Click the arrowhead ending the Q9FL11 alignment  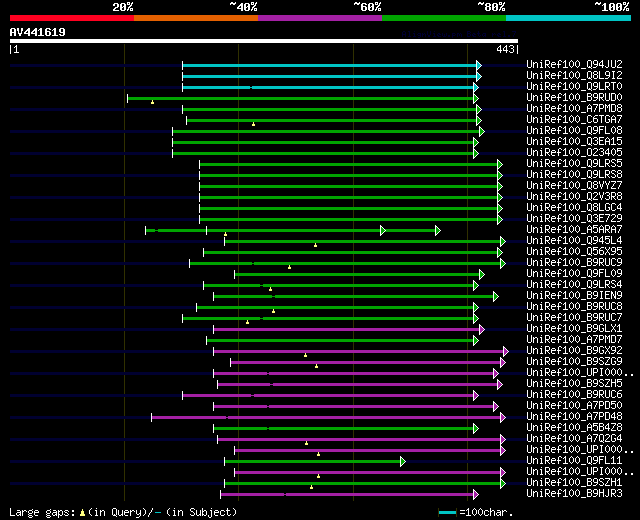(x=403, y=462)
